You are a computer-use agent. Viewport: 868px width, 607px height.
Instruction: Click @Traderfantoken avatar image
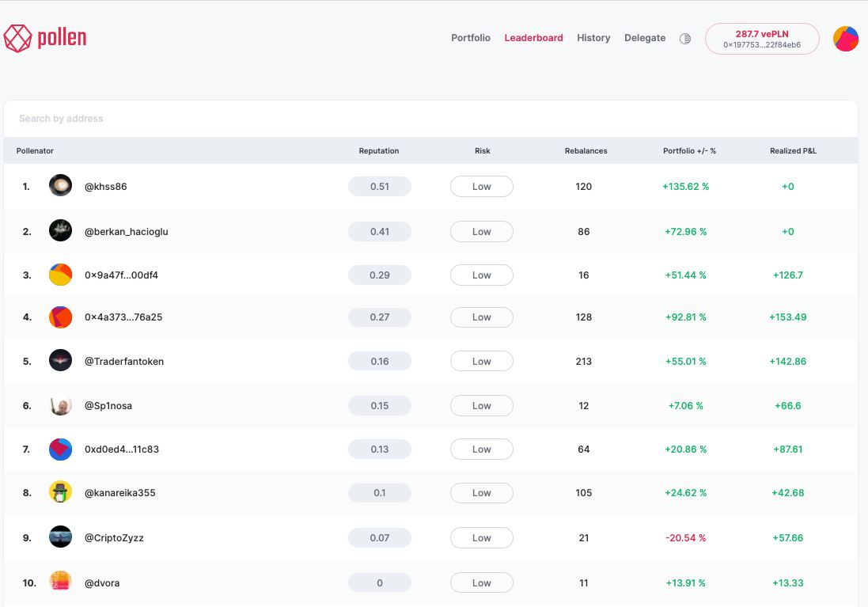tap(60, 361)
